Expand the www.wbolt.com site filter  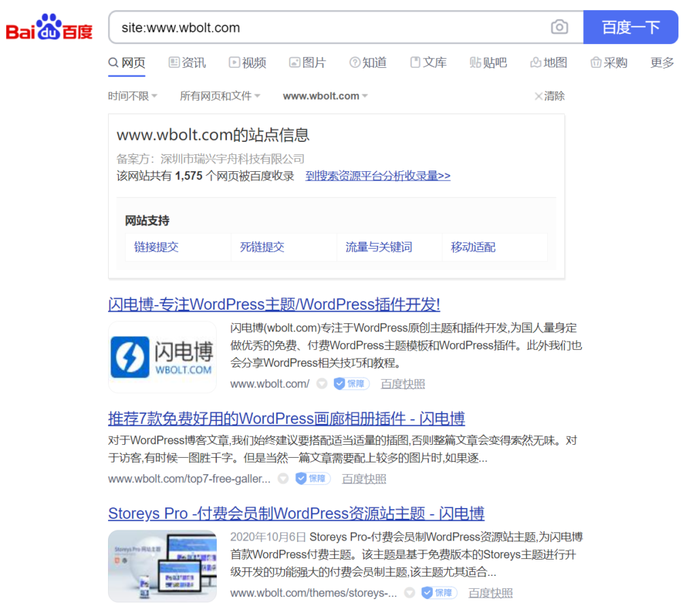click(326, 96)
